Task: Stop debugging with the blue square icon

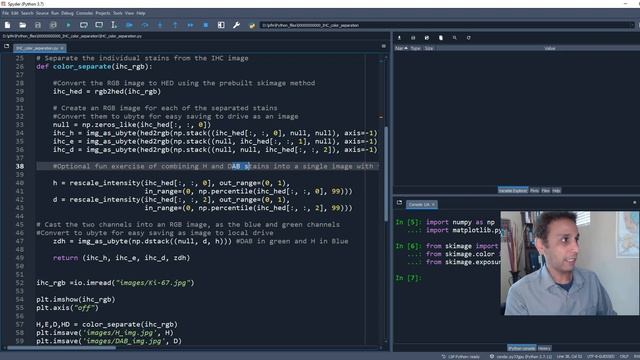Action: tap(206, 25)
